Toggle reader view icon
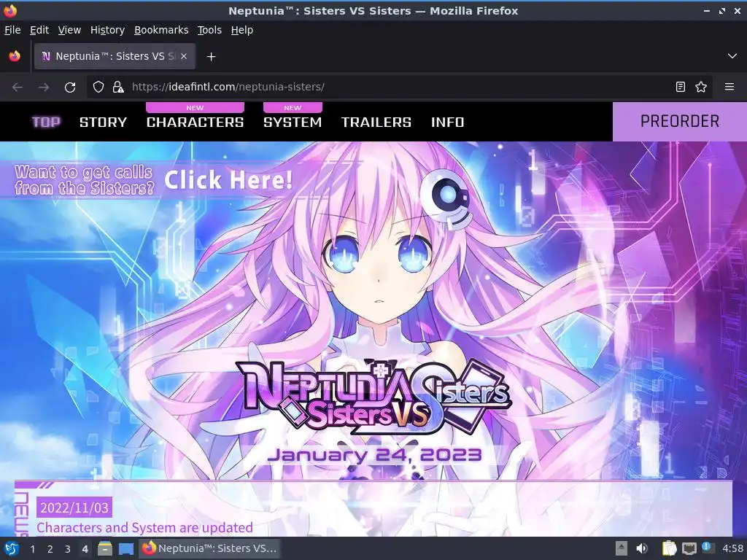747x560 pixels. click(x=681, y=87)
